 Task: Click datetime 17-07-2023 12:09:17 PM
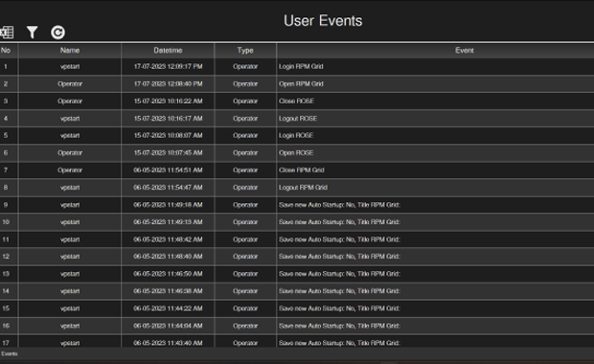click(x=168, y=67)
